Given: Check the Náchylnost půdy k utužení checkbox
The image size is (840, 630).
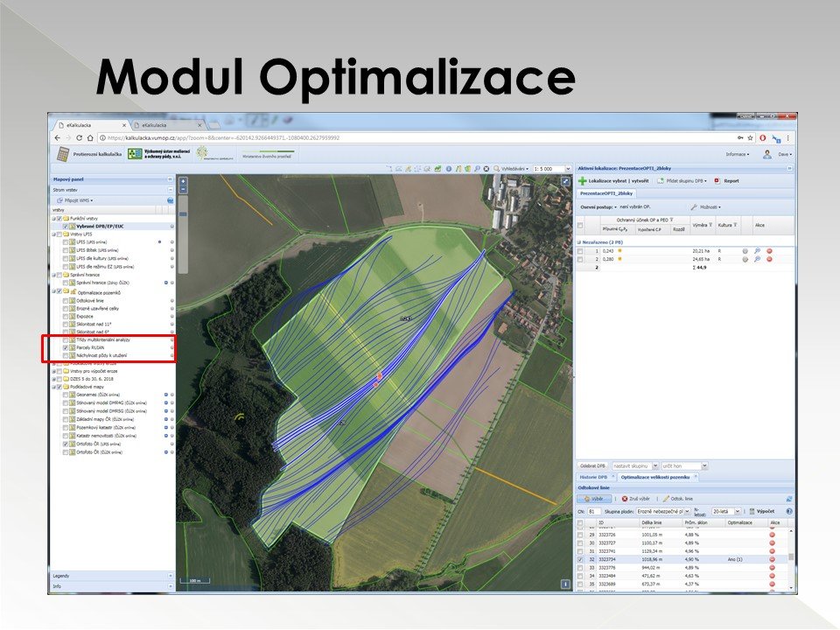Looking at the screenshot, I should tap(66, 356).
